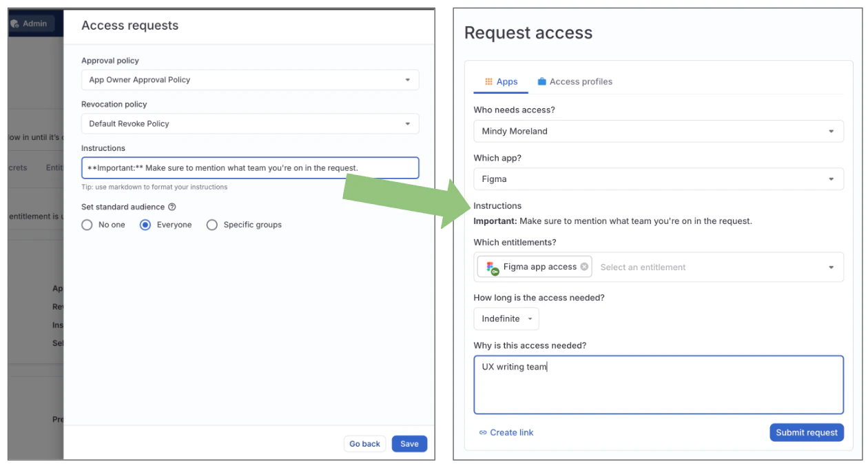The height and width of the screenshot is (466, 868).
Task: Click the Figma logo on the entitlement chip
Action: [489, 263]
